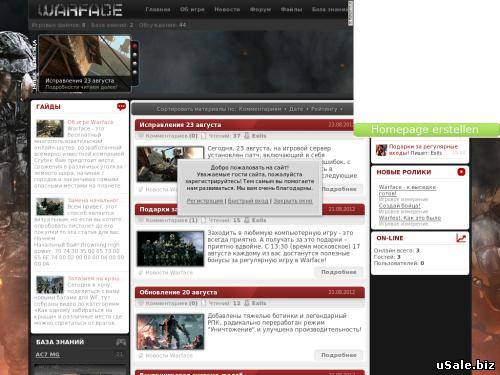The image size is (500, 375).
Task: Open the news title Обновление 20 августа
Action: click(178, 292)
